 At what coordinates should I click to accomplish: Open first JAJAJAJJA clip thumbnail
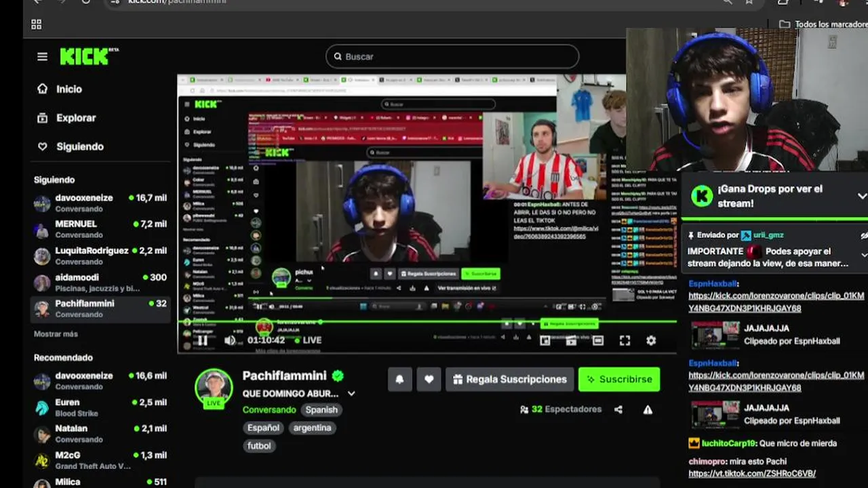click(715, 334)
